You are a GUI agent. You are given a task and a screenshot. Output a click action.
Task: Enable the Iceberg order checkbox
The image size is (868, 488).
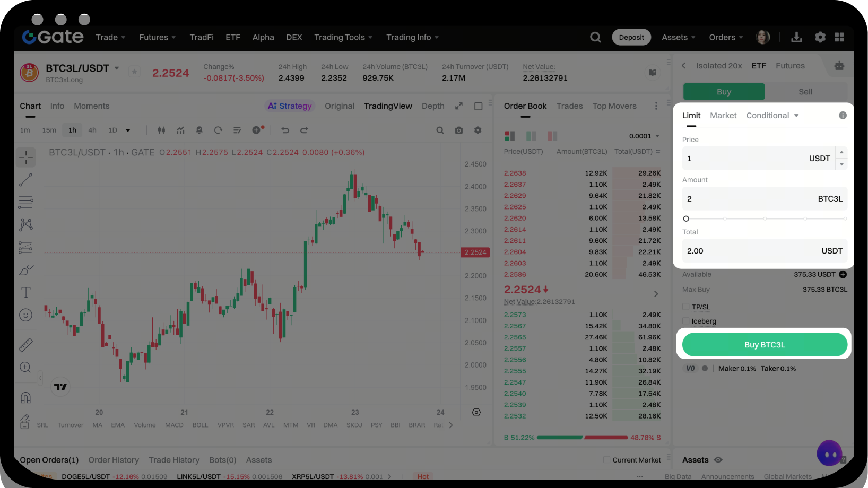tap(686, 321)
